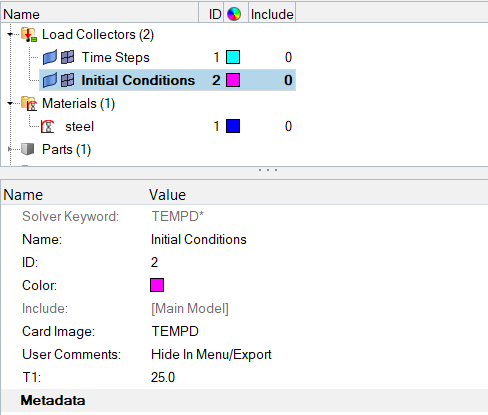Select the steel material entry
Screen dimensions: 488x415
[80, 126]
